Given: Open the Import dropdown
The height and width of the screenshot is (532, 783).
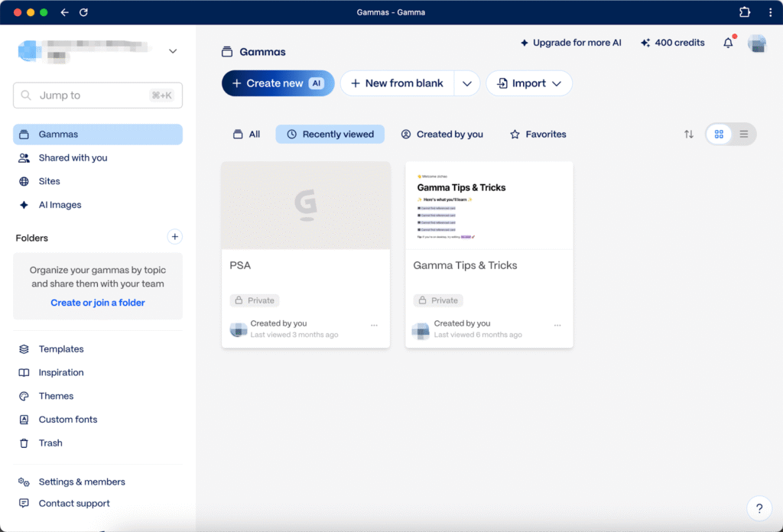Looking at the screenshot, I should 529,83.
